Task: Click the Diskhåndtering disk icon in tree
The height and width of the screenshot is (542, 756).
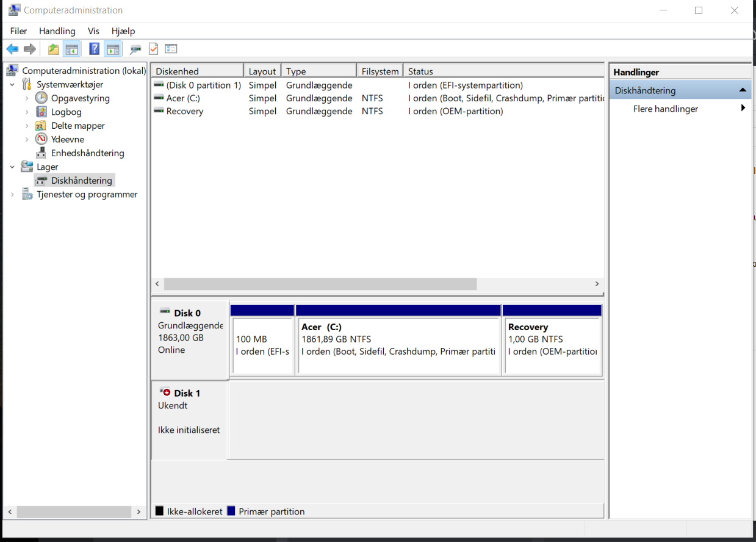Action: pyautogui.click(x=41, y=181)
